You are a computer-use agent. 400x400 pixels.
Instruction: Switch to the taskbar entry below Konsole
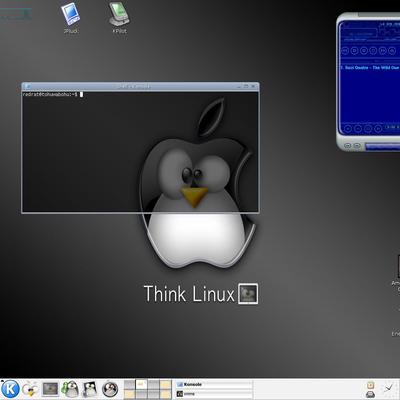(x=214, y=394)
